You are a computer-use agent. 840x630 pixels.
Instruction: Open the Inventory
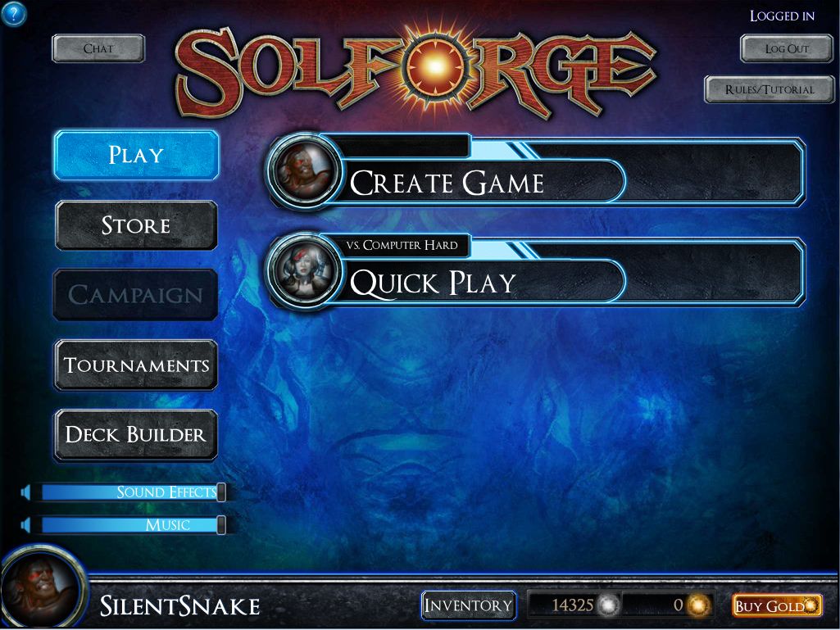click(469, 605)
